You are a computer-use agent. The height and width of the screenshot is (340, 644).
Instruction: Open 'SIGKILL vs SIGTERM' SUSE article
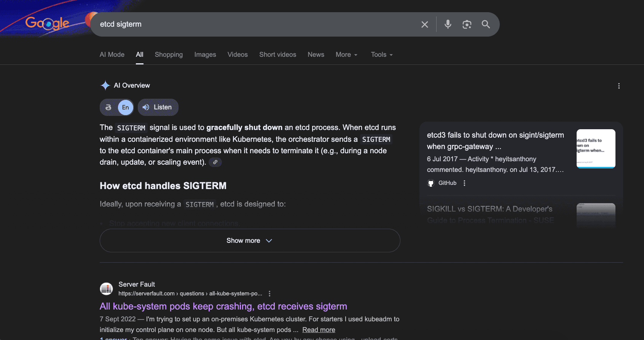(x=491, y=215)
